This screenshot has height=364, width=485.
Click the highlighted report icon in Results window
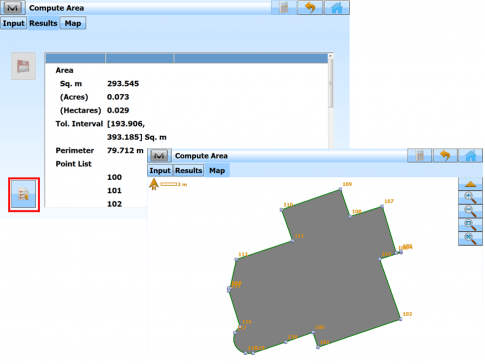[x=24, y=194]
